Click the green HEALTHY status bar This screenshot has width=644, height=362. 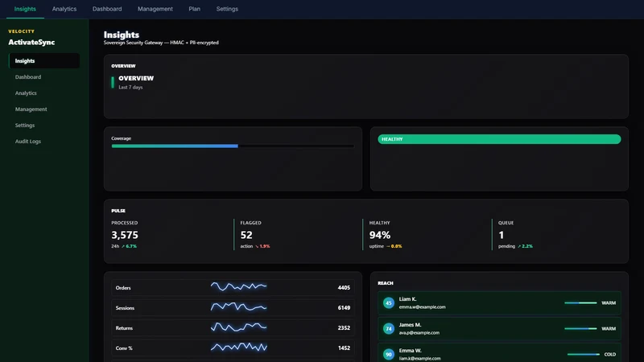point(499,139)
